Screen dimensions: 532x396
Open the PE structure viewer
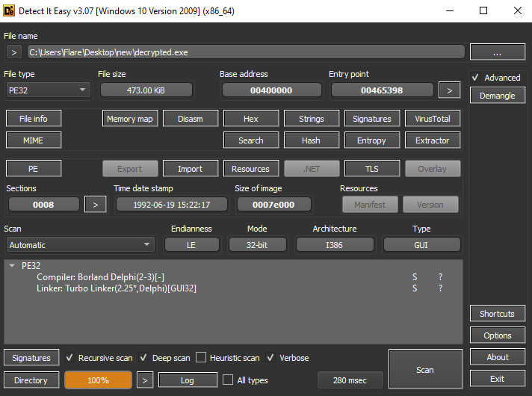tap(34, 169)
